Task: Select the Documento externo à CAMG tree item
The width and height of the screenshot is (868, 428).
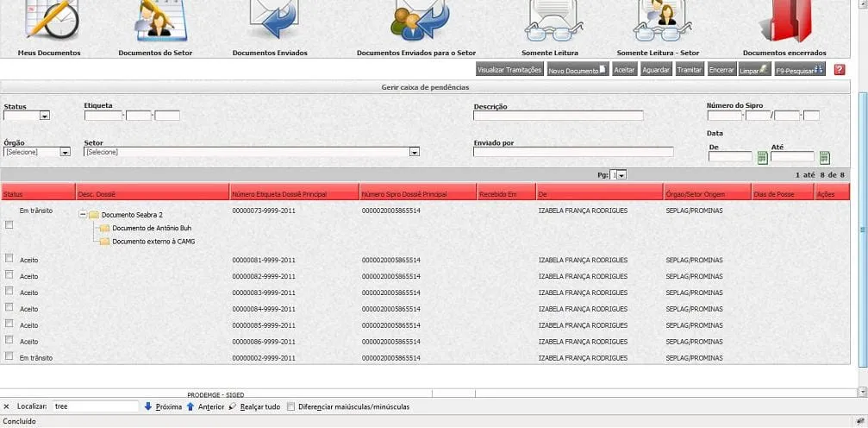Action: (153, 242)
